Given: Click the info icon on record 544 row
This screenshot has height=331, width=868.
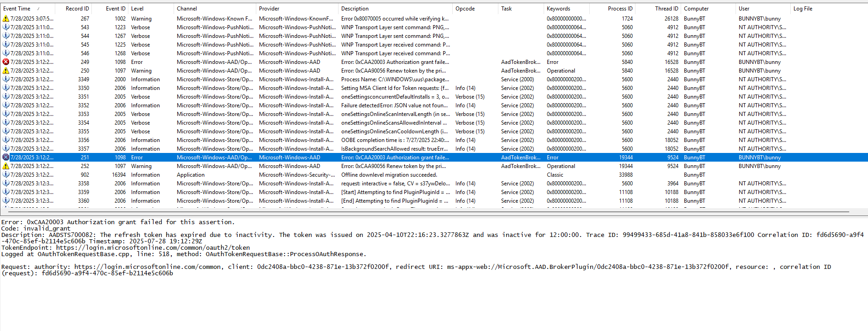Looking at the screenshot, I should [x=6, y=36].
